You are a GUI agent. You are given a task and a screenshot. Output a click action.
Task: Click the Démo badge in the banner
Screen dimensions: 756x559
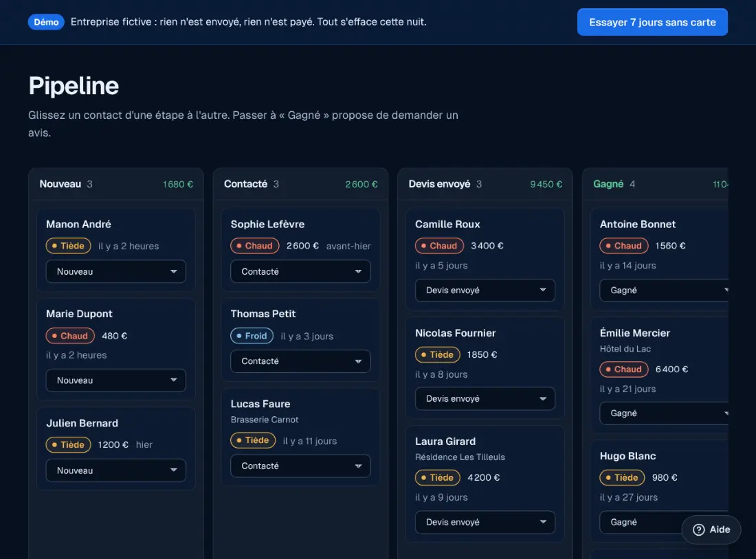pos(46,22)
